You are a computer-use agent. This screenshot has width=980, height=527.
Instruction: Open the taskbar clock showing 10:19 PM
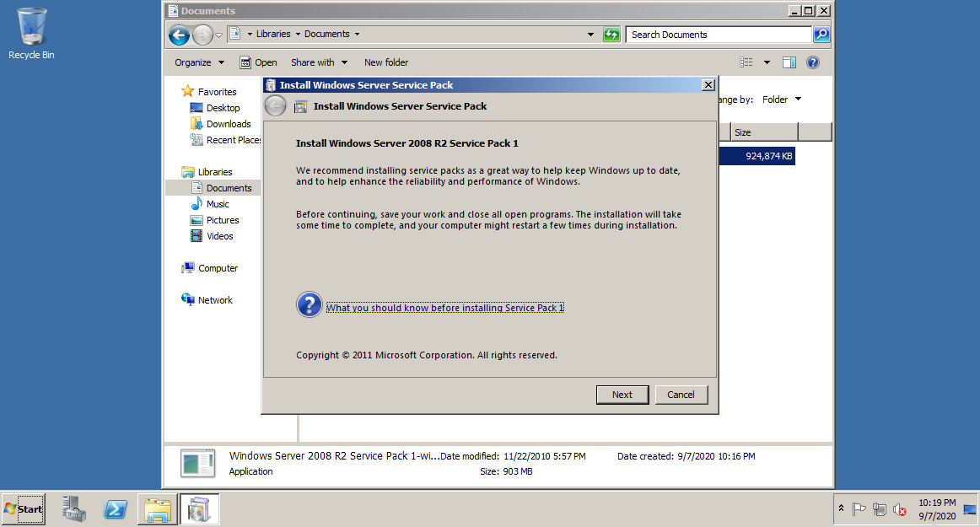coord(937,508)
